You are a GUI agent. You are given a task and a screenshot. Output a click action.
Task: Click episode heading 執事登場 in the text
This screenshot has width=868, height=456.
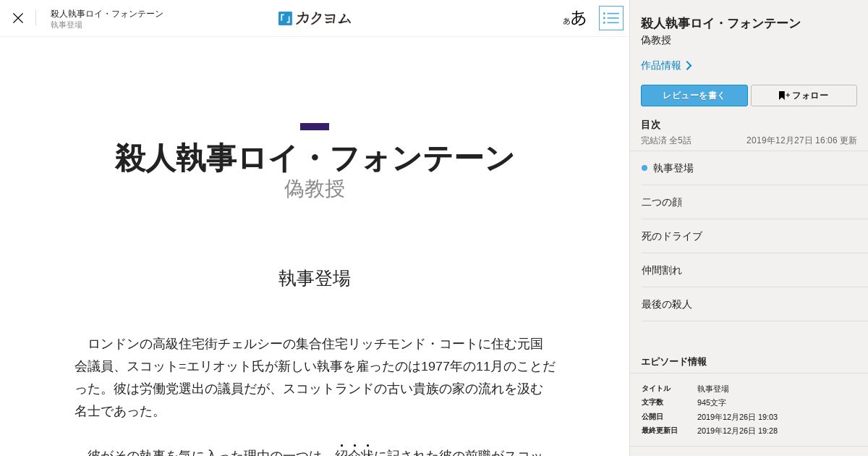click(x=315, y=279)
